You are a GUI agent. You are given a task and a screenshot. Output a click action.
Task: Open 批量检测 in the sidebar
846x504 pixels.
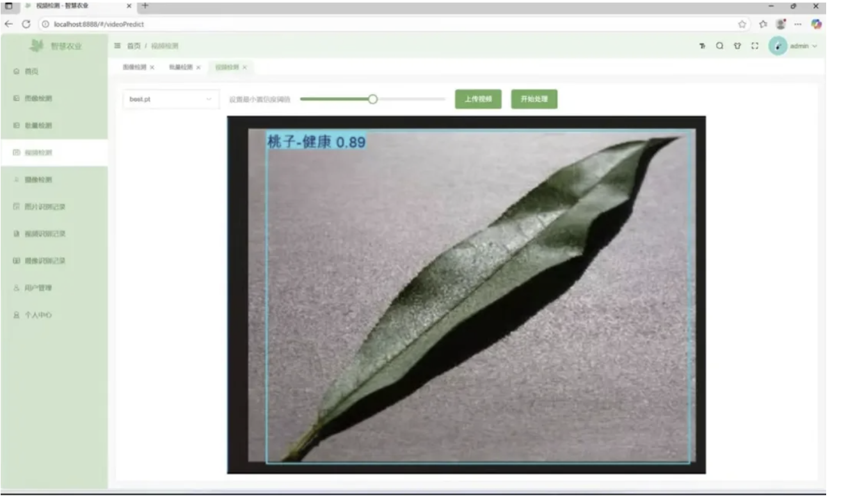pos(54,125)
